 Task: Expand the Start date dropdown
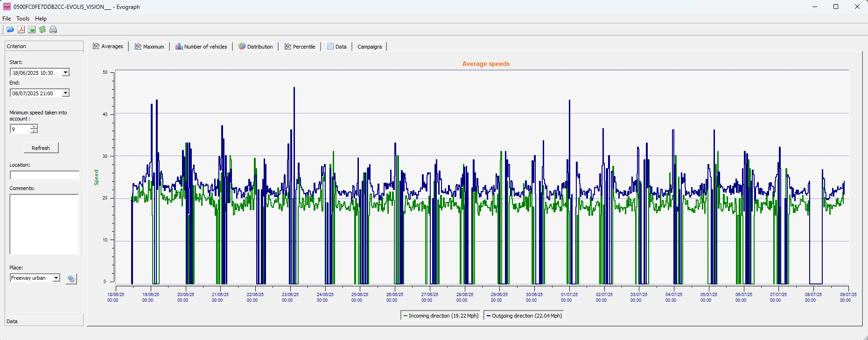(x=66, y=72)
